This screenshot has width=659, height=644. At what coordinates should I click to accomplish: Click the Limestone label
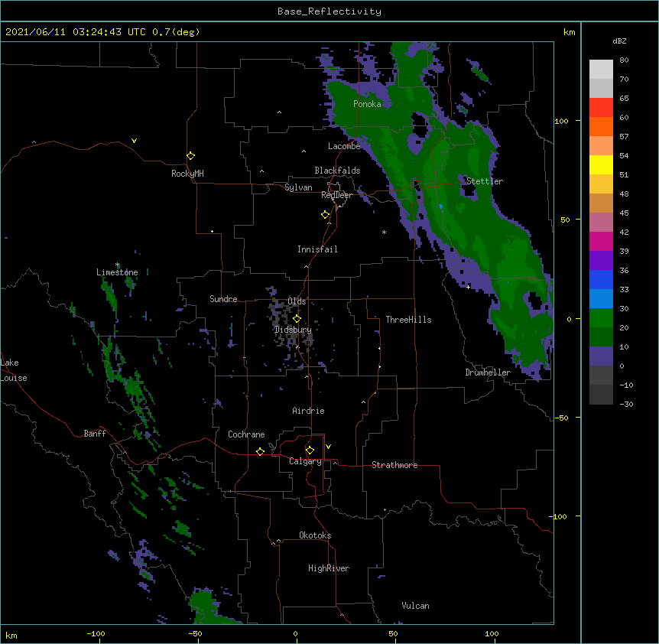pos(117,272)
